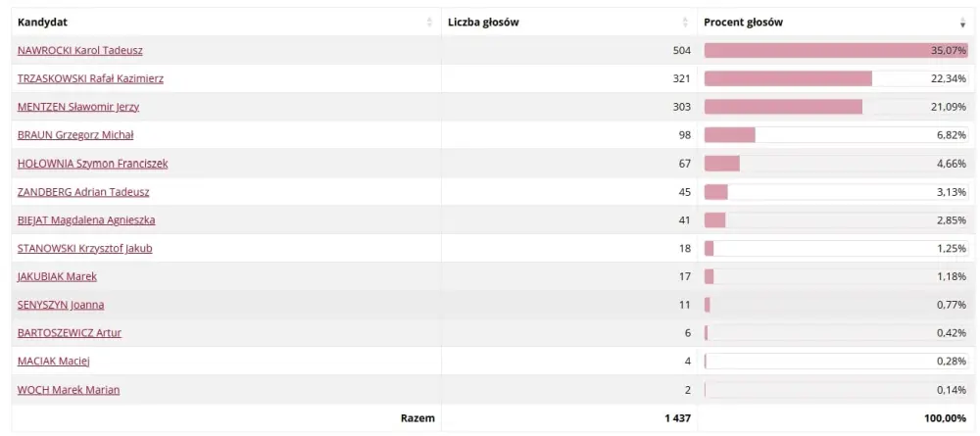Click the 35,07% progress bar
Screen dimensions: 980x436
pyautogui.click(x=836, y=51)
